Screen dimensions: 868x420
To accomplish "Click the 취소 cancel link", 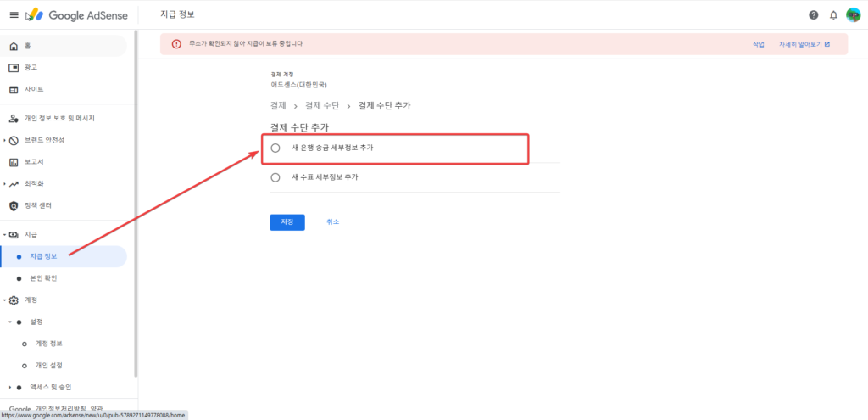I will click(x=332, y=221).
